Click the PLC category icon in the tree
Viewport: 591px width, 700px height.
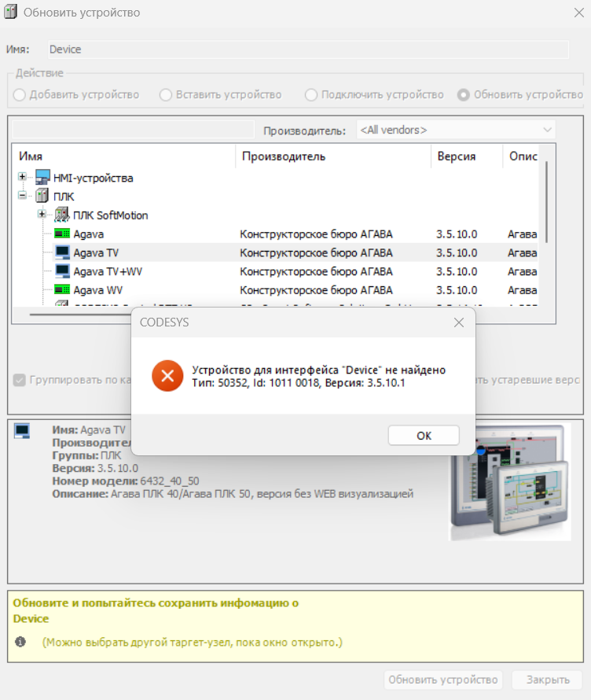42,196
